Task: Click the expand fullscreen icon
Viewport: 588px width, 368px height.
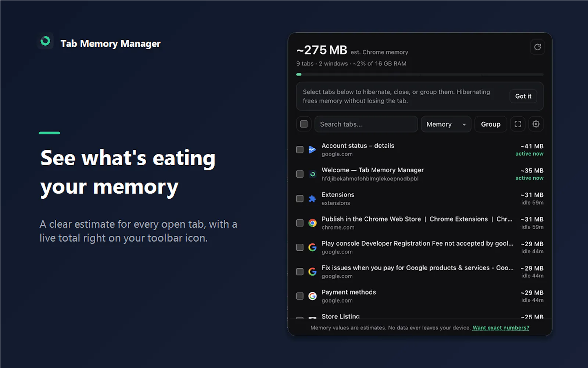Action: click(518, 124)
